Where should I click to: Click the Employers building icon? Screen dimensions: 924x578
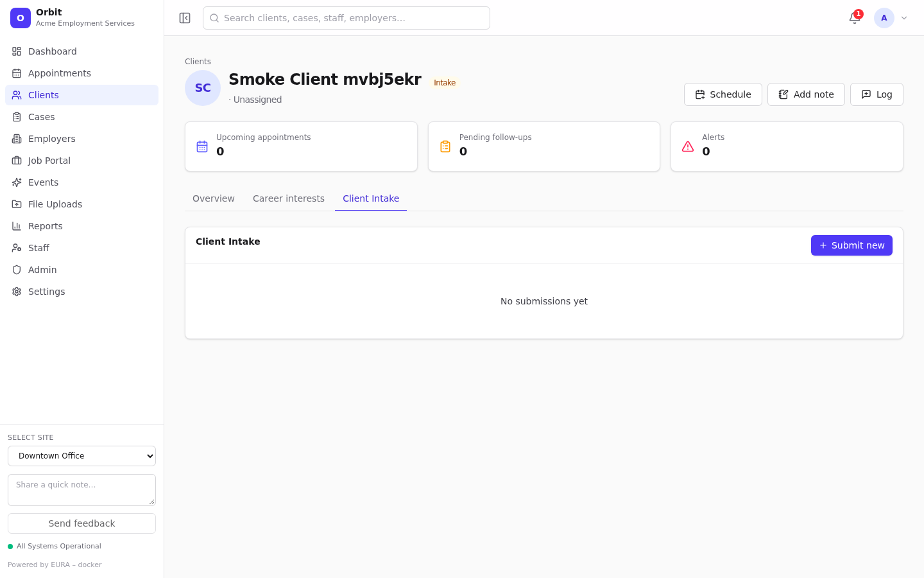coord(17,139)
